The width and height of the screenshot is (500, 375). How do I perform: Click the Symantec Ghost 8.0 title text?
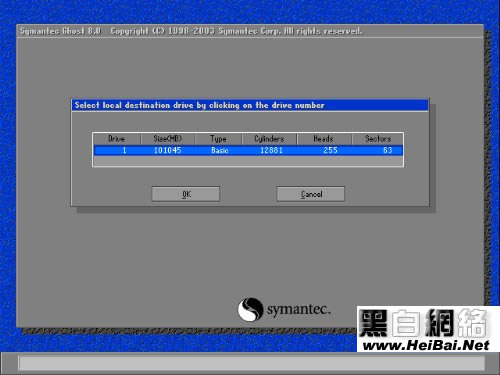pos(60,31)
